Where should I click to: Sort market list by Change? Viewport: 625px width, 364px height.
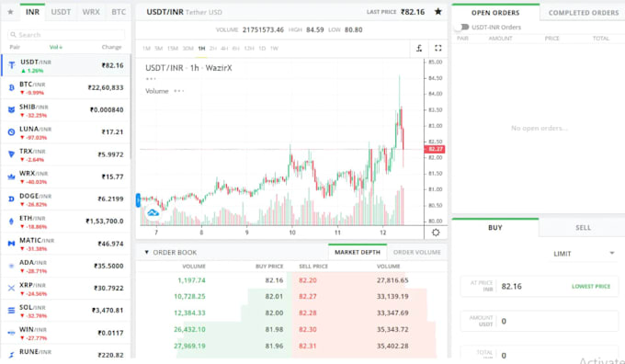111,47
